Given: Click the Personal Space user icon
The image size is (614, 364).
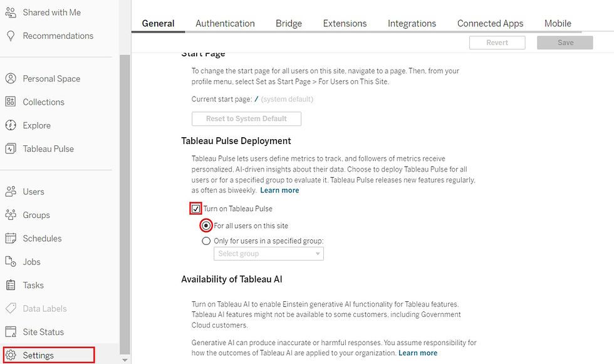Looking at the screenshot, I should pos(11,79).
